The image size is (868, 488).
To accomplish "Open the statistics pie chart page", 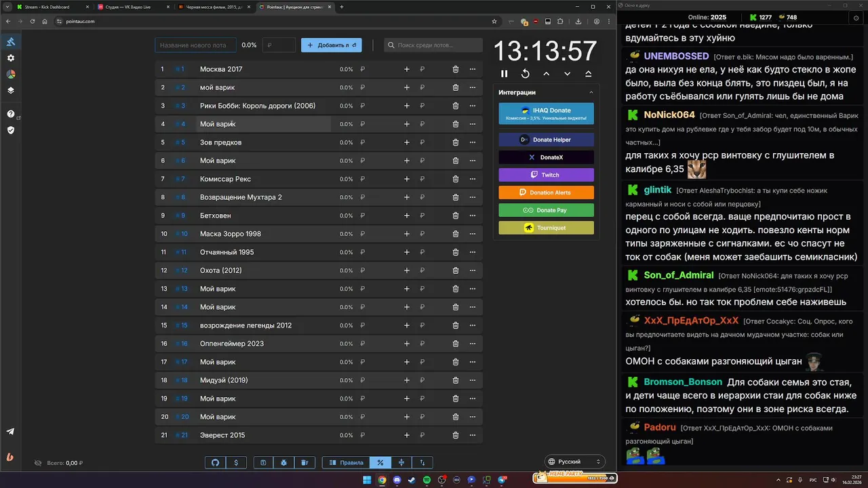I will click(x=11, y=74).
